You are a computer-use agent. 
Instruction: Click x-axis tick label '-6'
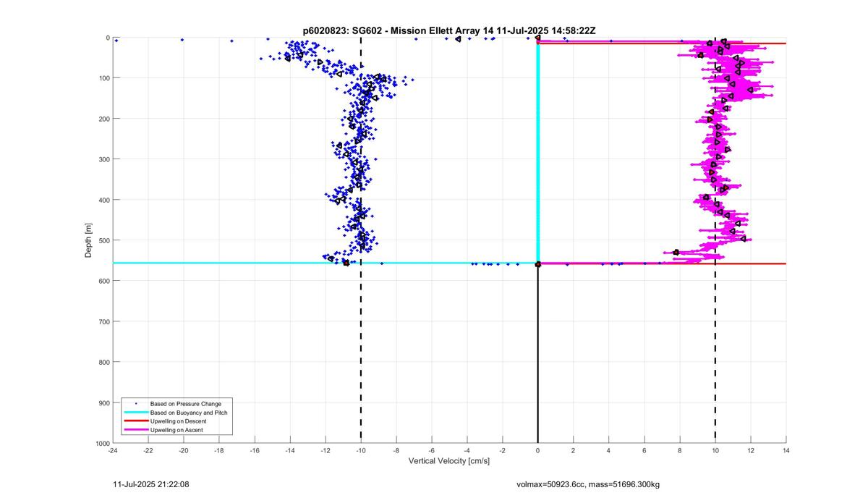click(432, 450)
